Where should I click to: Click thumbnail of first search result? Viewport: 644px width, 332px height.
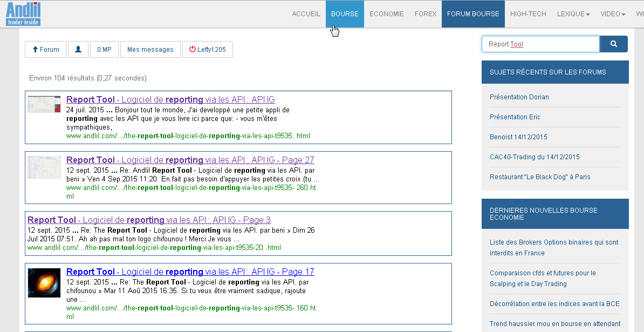point(44,104)
